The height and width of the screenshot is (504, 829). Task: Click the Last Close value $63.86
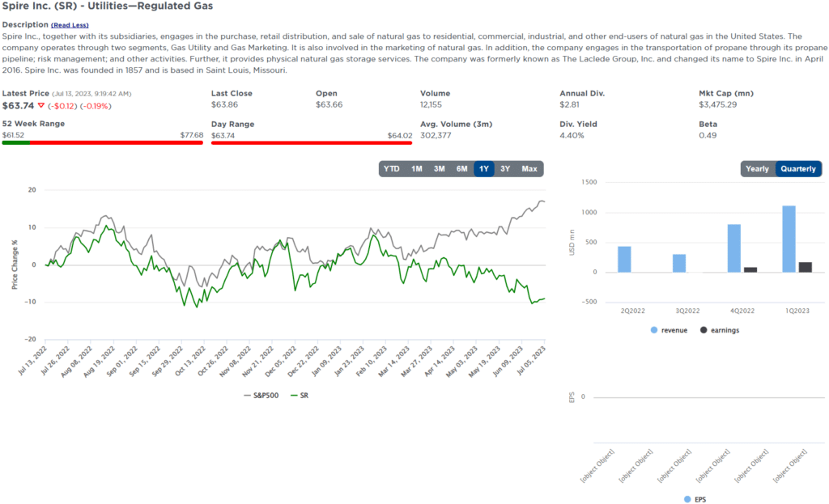(x=225, y=104)
